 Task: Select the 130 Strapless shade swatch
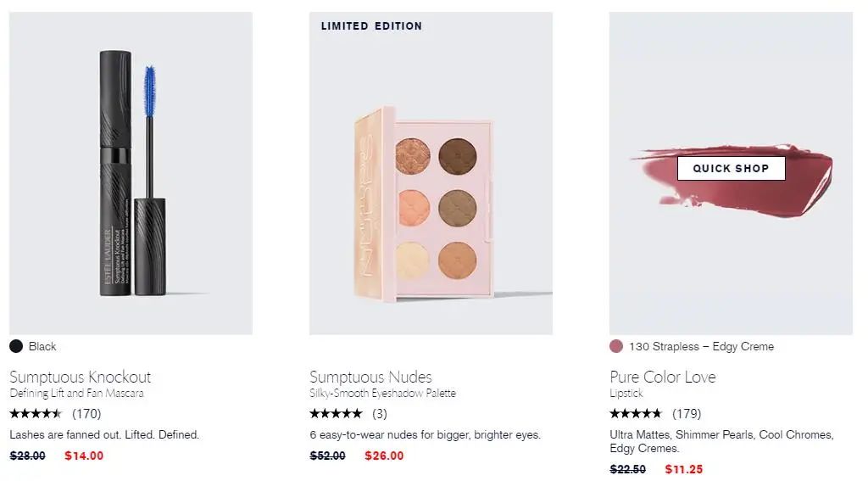pyautogui.click(x=616, y=346)
